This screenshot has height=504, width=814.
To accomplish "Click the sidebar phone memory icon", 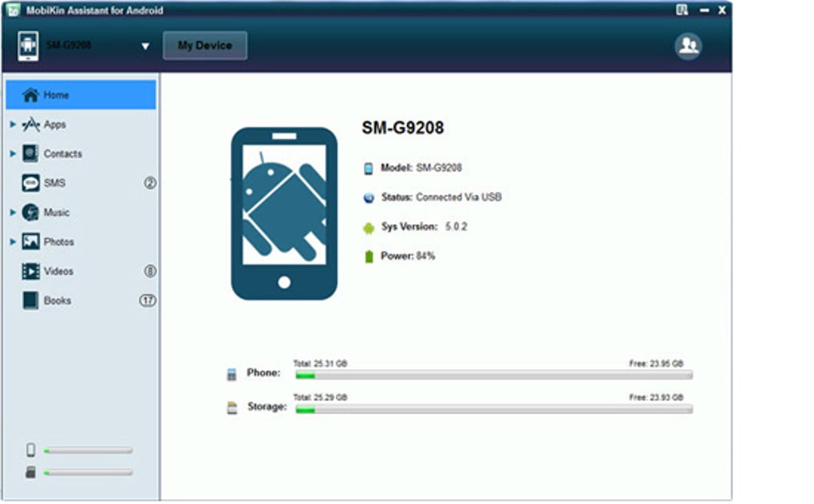I will [x=30, y=450].
